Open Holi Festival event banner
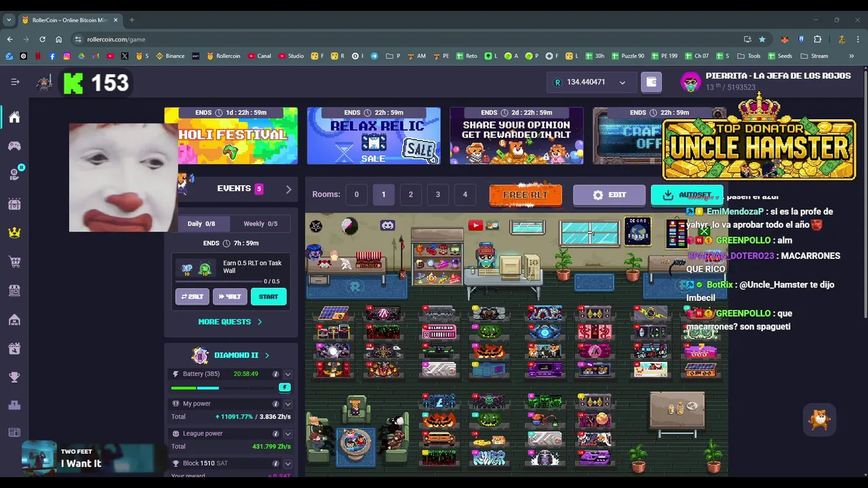 (231, 136)
